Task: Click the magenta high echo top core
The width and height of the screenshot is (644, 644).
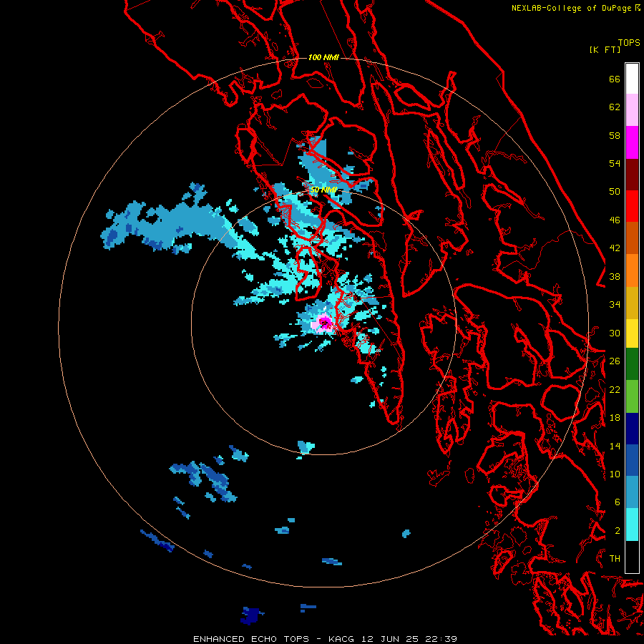Action: tap(324, 323)
